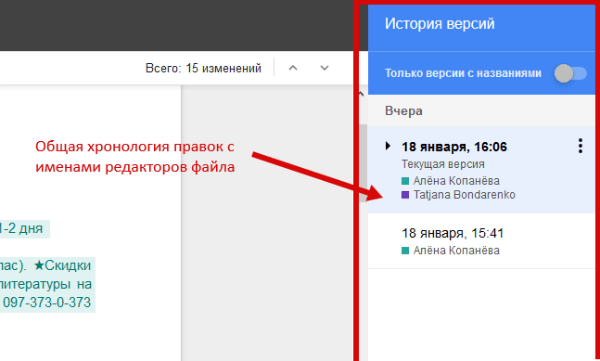600x361 pixels.
Task: Click 'Всего: 15 изменений' counter text
Action: pyautogui.click(x=203, y=68)
